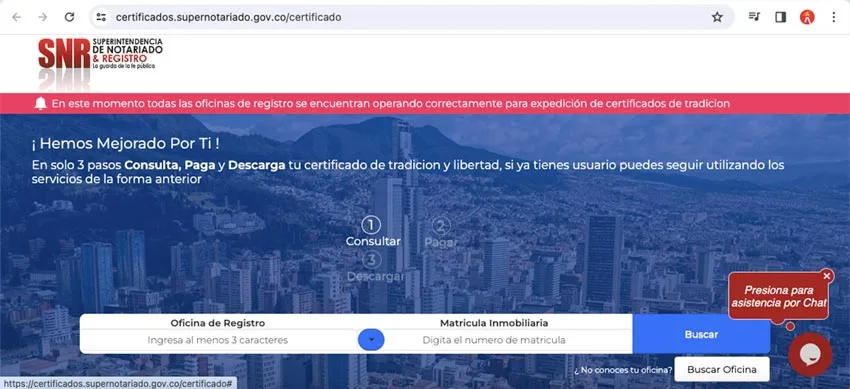This screenshot has height=389, width=850.
Task: Click the 'Matricula Inmobiliaria' label
Action: (x=494, y=323)
